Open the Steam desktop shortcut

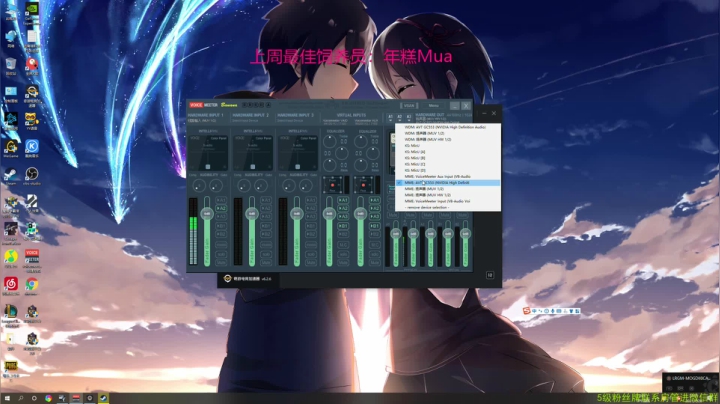[x=11, y=176]
